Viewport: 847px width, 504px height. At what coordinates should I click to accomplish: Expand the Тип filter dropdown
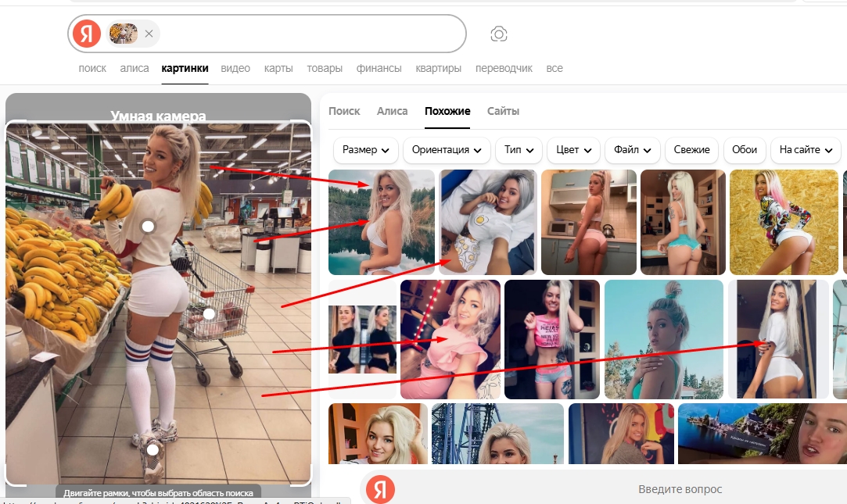tap(519, 150)
